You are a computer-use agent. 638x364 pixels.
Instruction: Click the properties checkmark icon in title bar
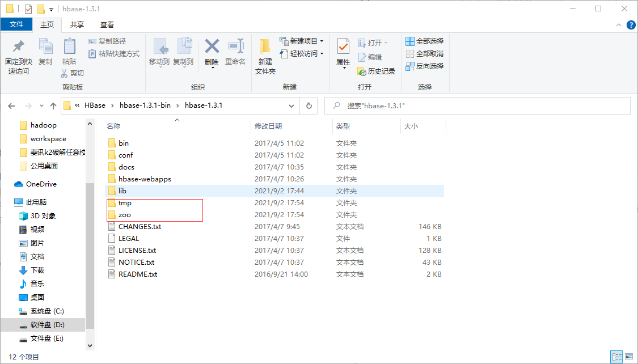pyautogui.click(x=28, y=9)
